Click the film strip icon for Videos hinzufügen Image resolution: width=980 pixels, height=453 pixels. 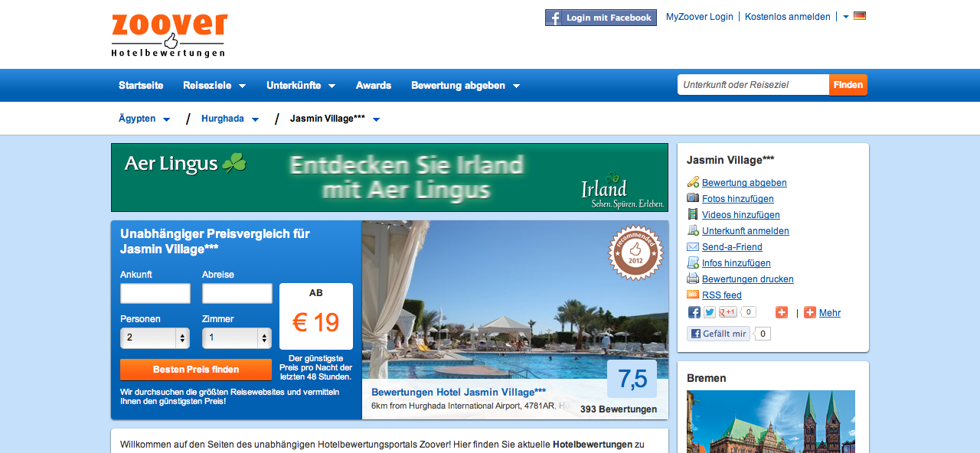tap(693, 214)
